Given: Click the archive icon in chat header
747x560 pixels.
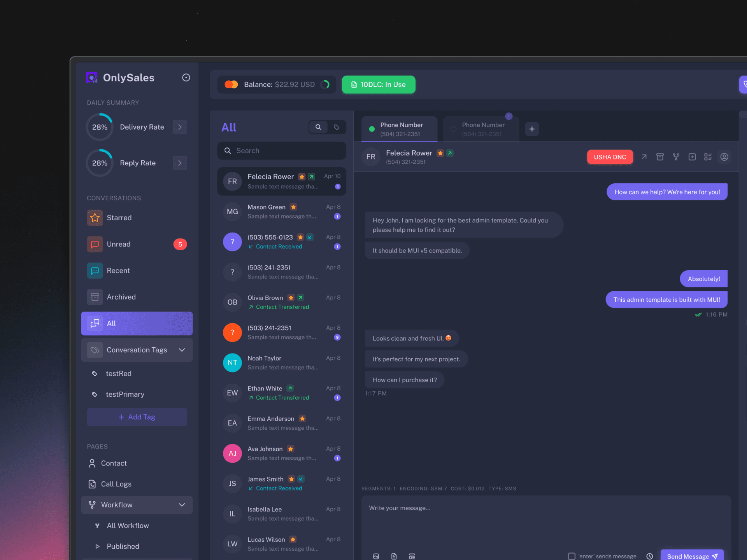Looking at the screenshot, I should coord(660,157).
